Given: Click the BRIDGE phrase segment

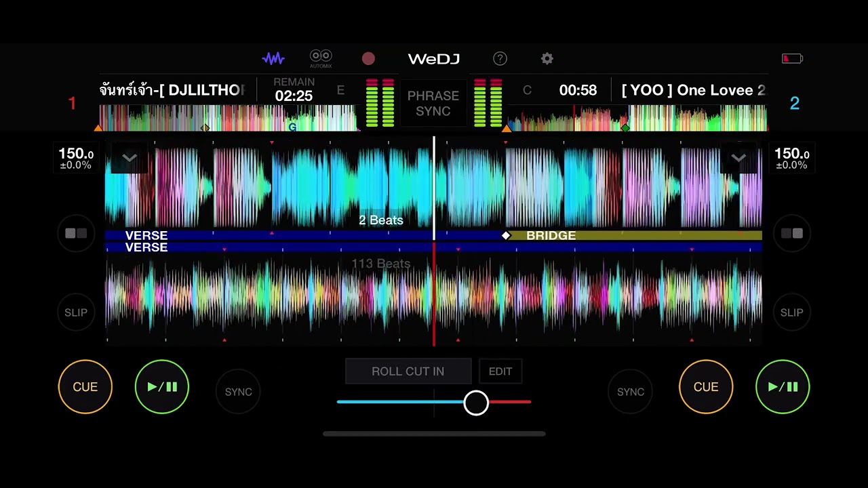Looking at the screenshot, I should coord(634,235).
